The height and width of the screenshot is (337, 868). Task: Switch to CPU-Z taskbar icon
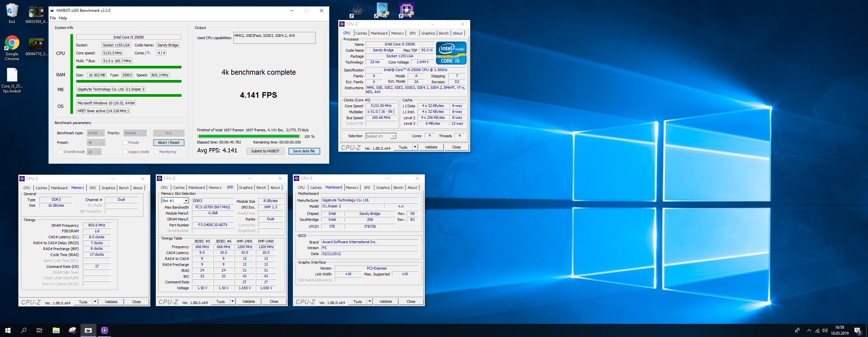[x=105, y=330]
